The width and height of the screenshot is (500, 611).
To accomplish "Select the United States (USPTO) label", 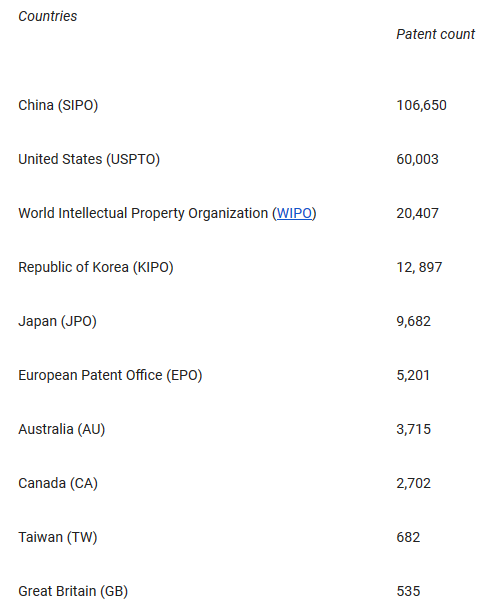I will [x=89, y=159].
